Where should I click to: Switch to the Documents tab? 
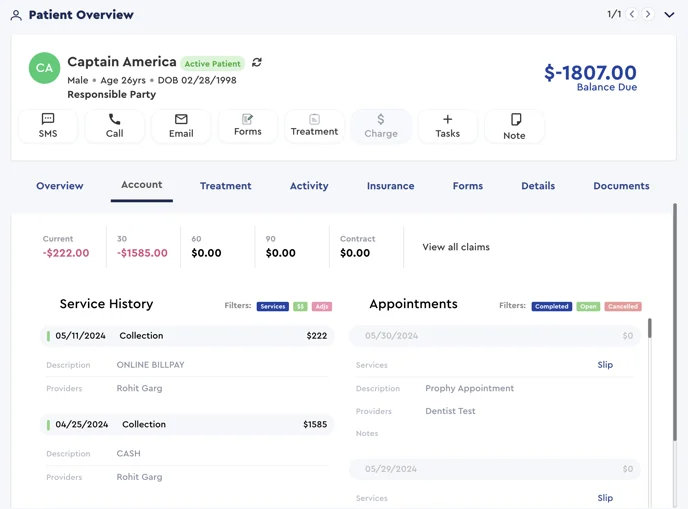[x=621, y=186]
